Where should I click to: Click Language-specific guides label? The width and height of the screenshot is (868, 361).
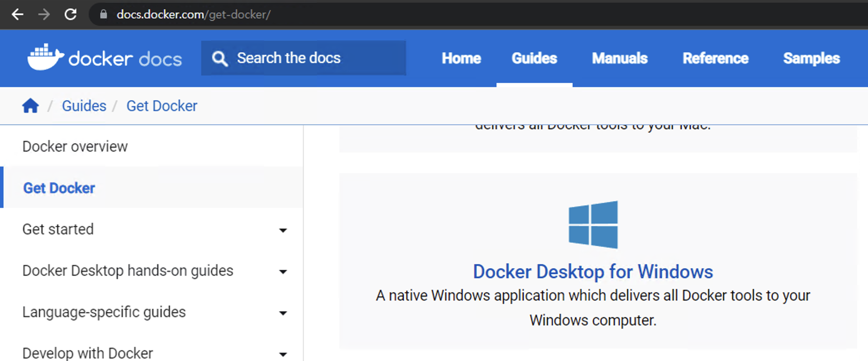tap(104, 312)
